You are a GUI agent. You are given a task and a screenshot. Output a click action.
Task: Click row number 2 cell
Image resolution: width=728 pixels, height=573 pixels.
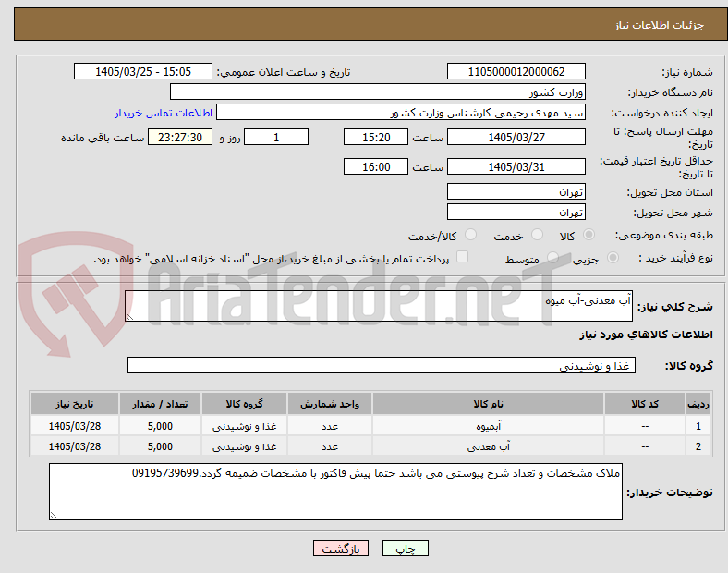(698, 446)
